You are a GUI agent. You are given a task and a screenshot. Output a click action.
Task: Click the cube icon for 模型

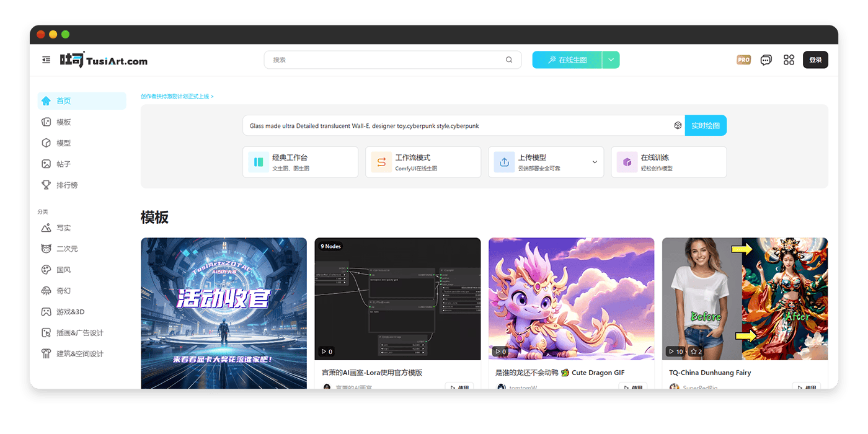(x=46, y=143)
